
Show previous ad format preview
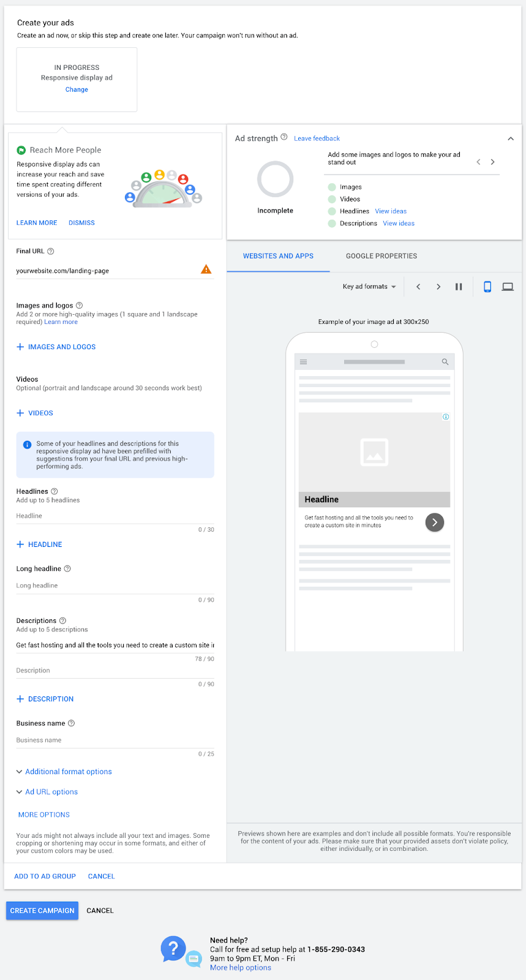[x=418, y=287]
